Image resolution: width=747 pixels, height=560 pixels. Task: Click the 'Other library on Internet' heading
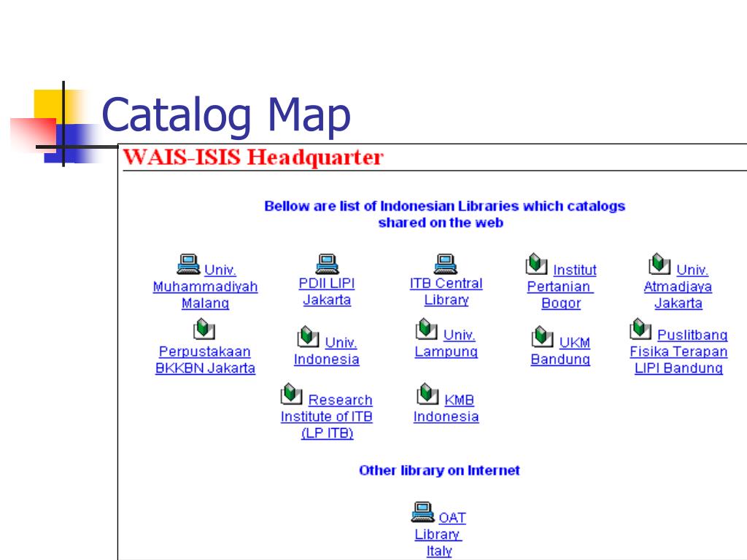click(x=439, y=470)
